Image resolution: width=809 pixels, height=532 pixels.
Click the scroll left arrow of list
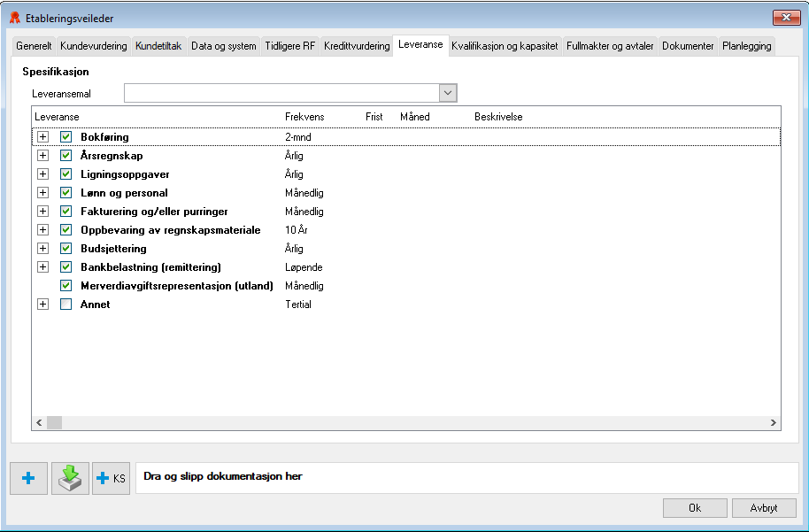click(39, 422)
